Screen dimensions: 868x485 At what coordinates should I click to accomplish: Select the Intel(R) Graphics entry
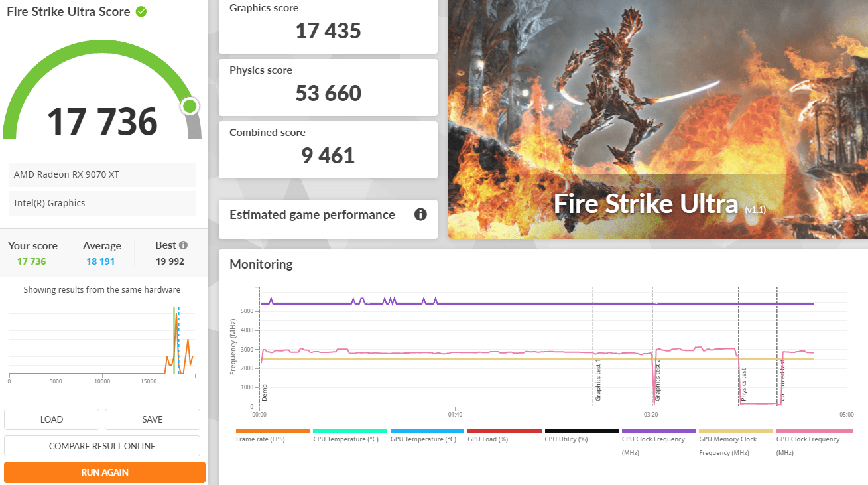102,203
